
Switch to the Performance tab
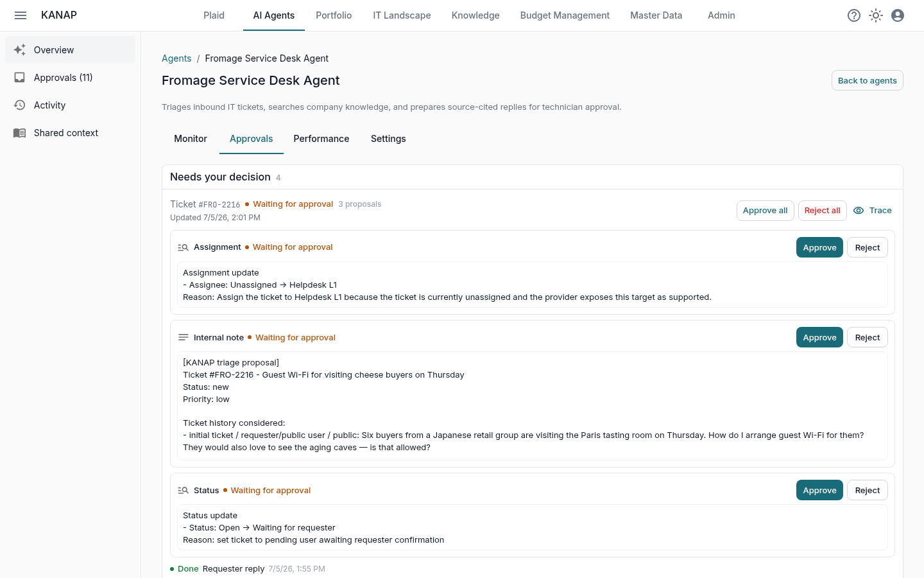321,139
